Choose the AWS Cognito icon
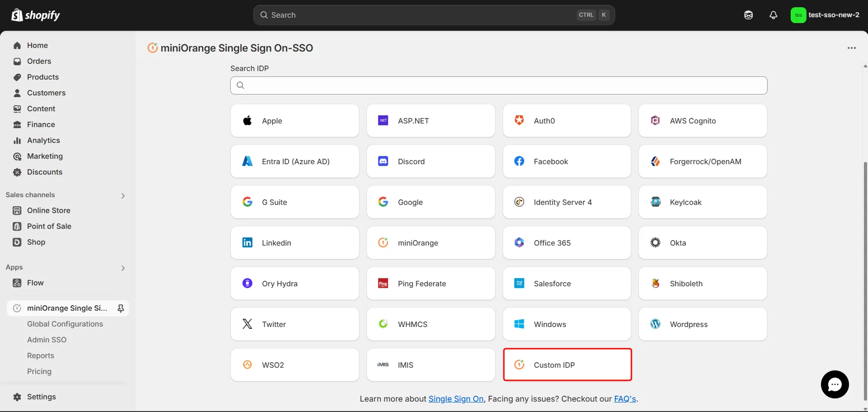The width and height of the screenshot is (868, 412). tap(655, 120)
